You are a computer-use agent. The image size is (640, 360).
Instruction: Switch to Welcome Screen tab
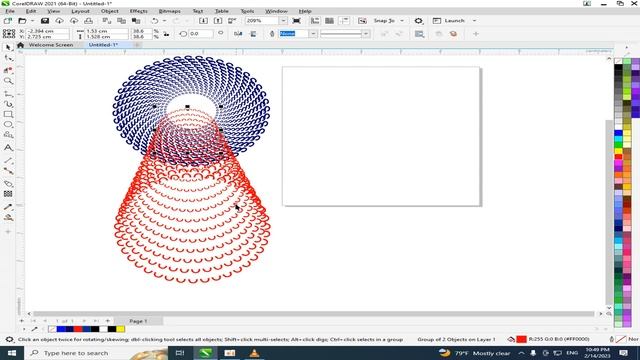tap(51, 45)
